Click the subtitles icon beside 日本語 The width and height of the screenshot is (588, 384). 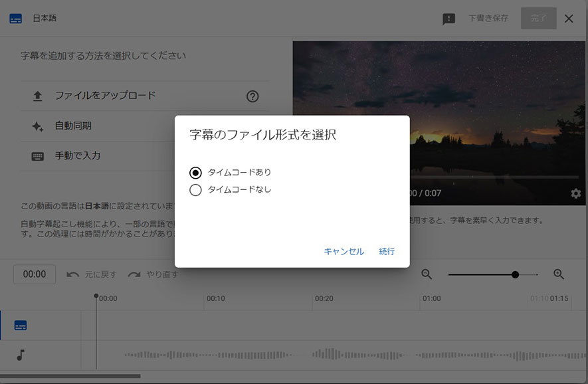tap(16, 19)
